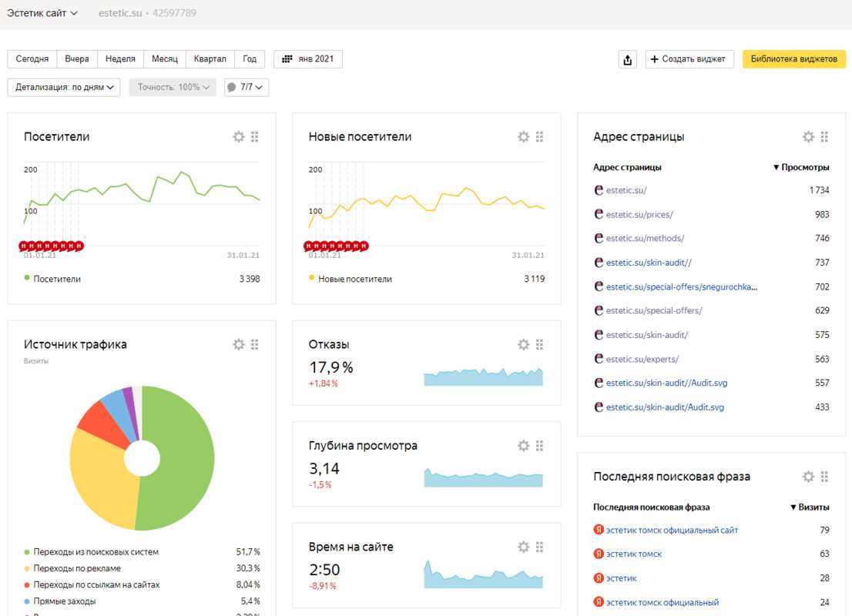Toggle Посетители green legend item
The height and width of the screenshot is (616, 852).
tap(52, 279)
